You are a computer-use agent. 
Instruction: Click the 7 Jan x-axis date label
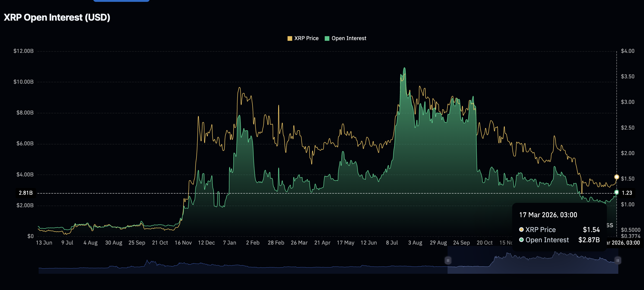click(229, 242)
